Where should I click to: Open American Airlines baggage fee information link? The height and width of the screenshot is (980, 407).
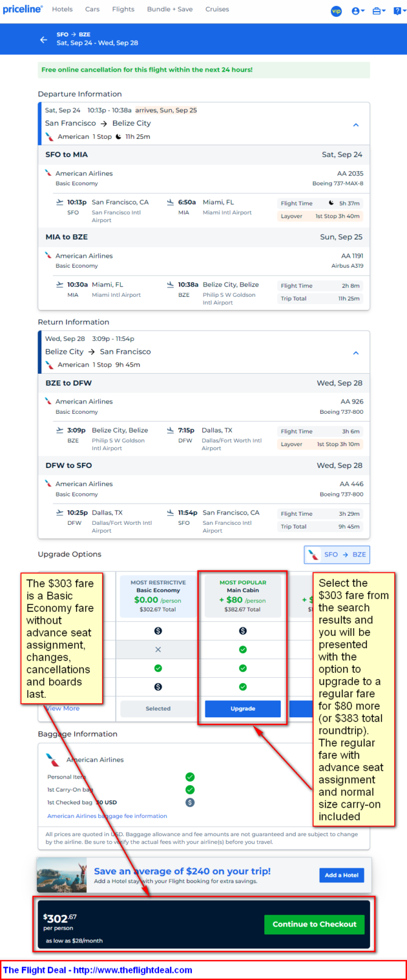click(x=107, y=816)
